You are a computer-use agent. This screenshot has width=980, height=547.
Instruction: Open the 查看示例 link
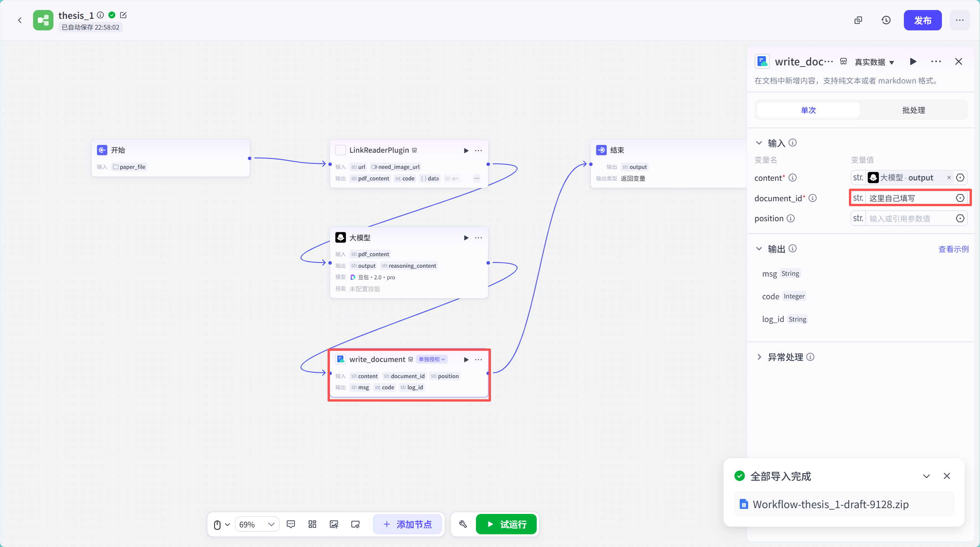click(953, 249)
